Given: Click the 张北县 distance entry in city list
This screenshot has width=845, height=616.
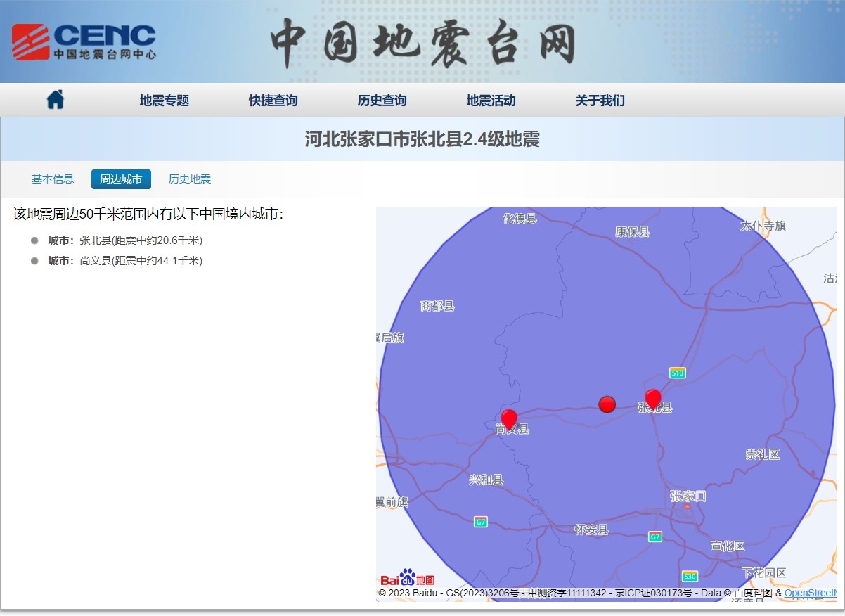Looking at the screenshot, I should 125,240.
